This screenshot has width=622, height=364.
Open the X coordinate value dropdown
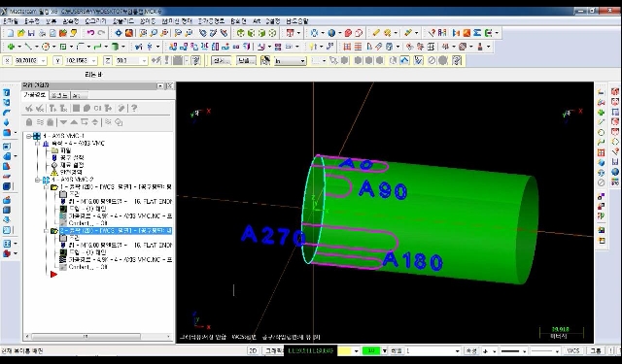(43, 60)
